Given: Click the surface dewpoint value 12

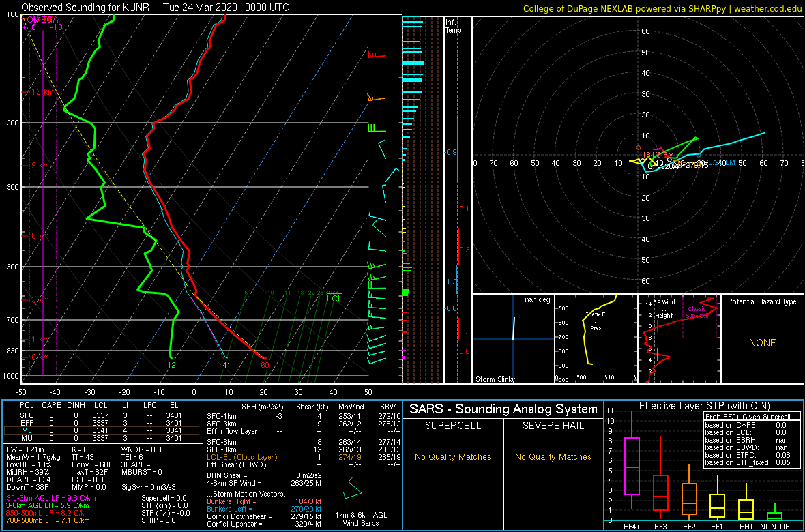Looking at the screenshot, I should click(x=171, y=365).
